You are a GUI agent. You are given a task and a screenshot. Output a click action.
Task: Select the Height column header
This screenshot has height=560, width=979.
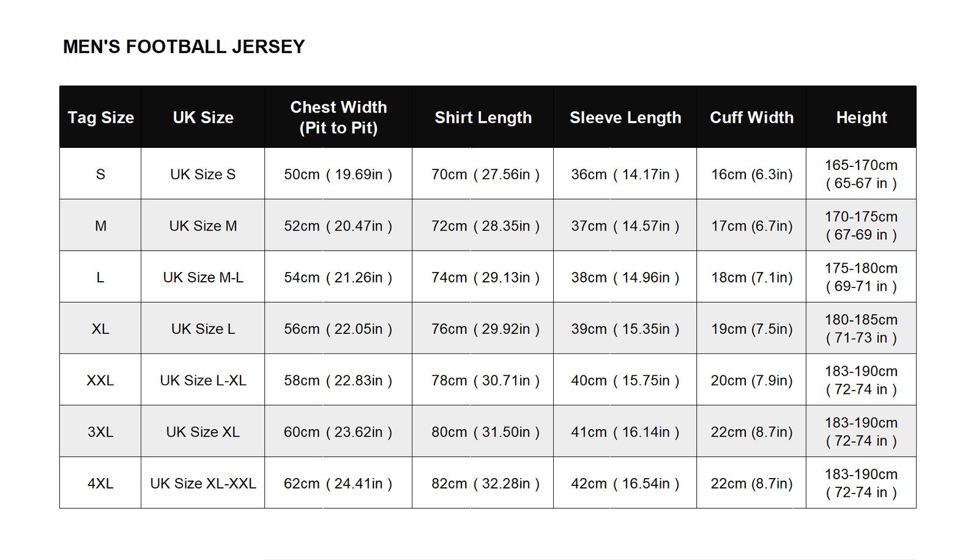(862, 117)
